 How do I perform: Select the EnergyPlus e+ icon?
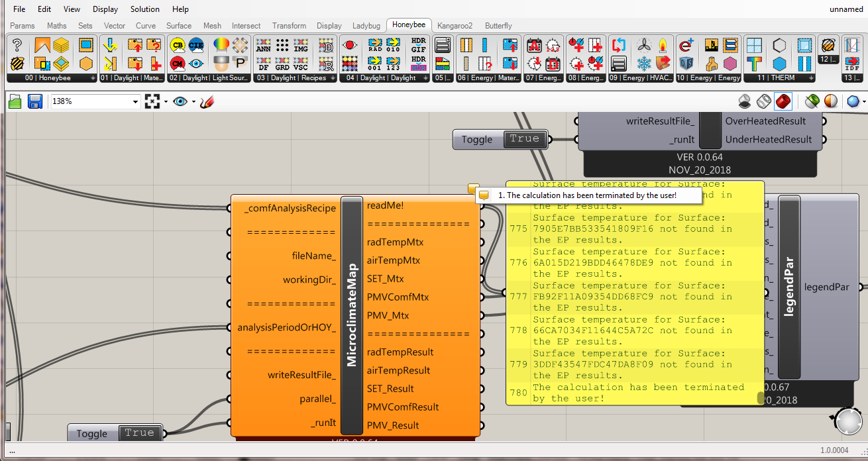[686, 45]
